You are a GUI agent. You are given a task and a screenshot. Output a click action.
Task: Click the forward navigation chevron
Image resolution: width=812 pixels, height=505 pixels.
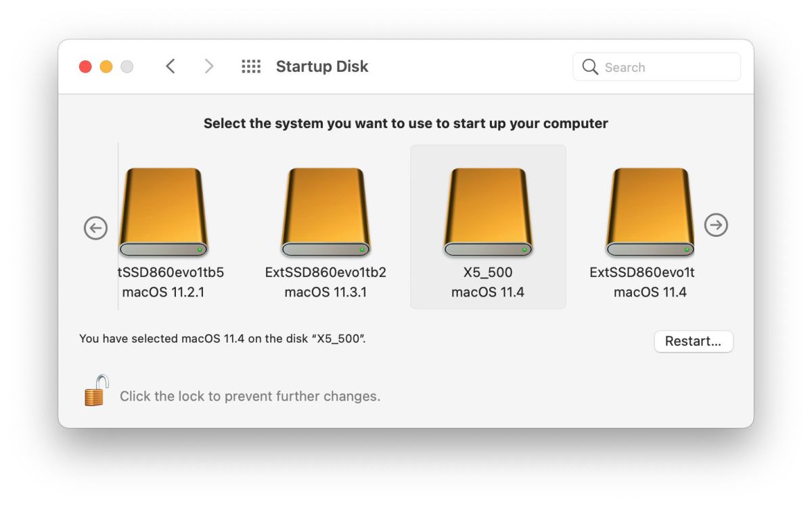(209, 66)
